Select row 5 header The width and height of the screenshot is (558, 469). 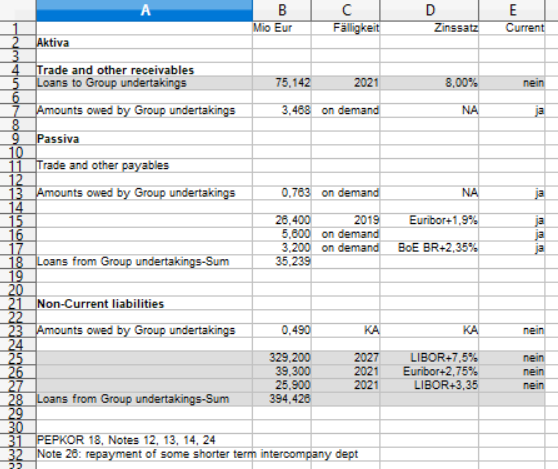click(x=18, y=83)
